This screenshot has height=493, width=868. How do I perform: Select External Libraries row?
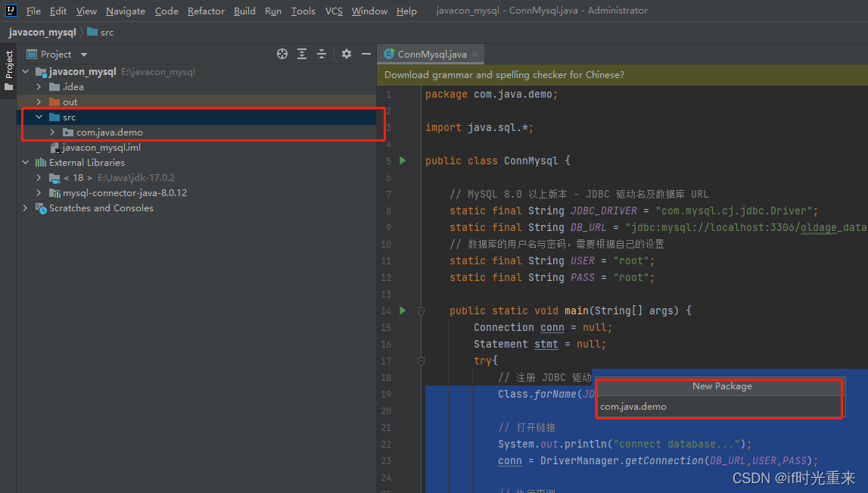click(197, 162)
